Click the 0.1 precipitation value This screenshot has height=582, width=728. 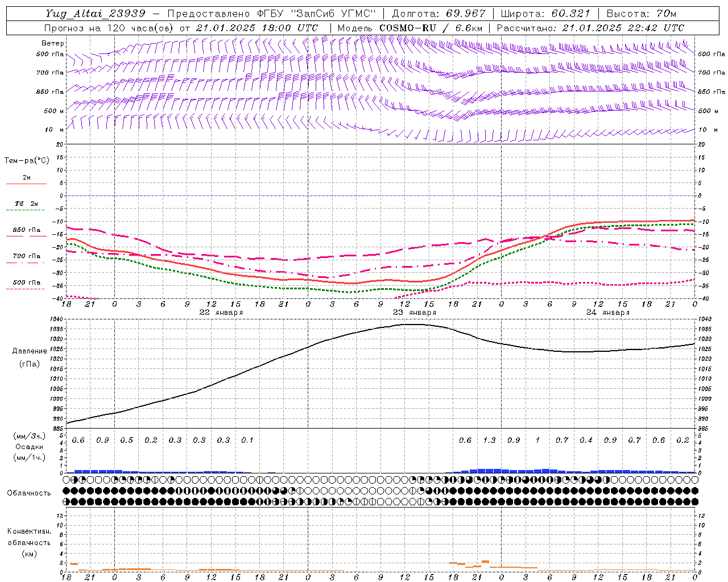pos(247,440)
